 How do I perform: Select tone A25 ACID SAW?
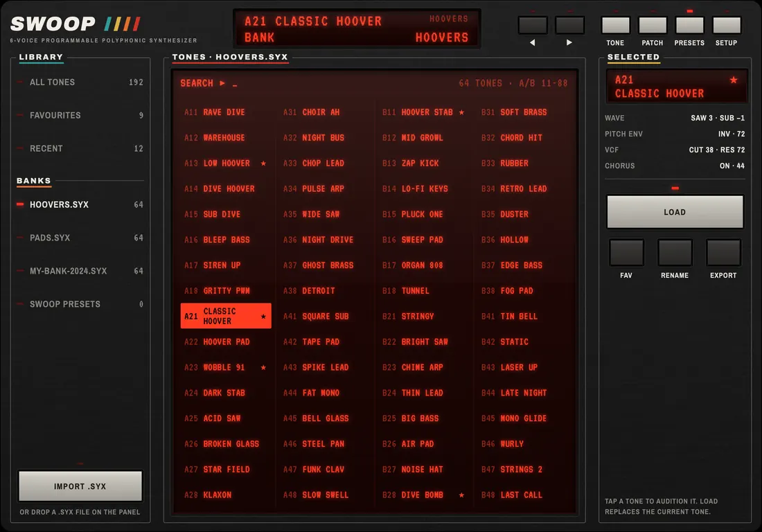tap(226, 418)
